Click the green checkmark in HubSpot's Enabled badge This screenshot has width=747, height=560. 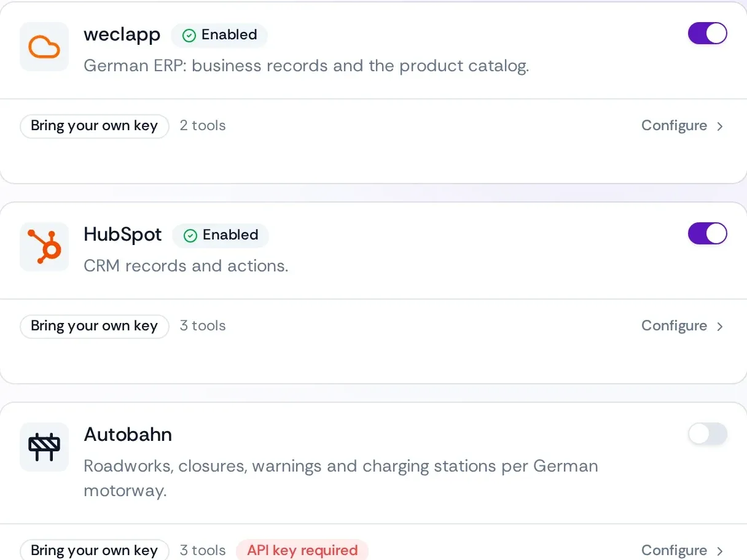tap(191, 236)
